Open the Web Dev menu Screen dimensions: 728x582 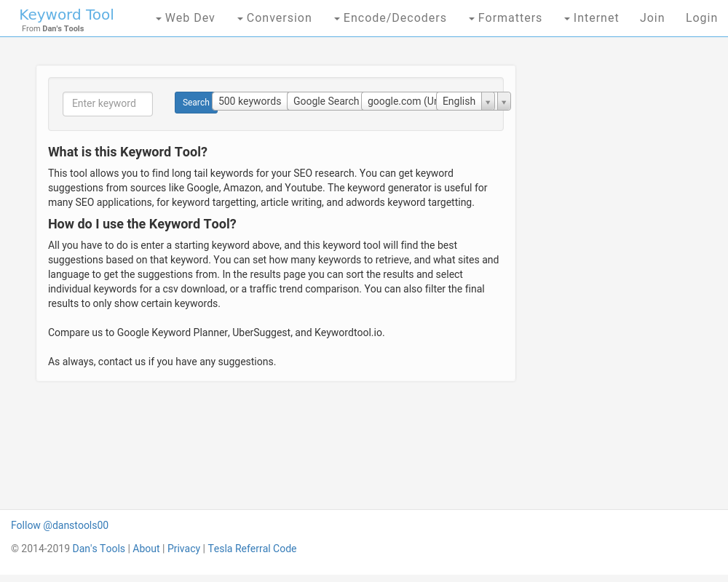[185, 18]
